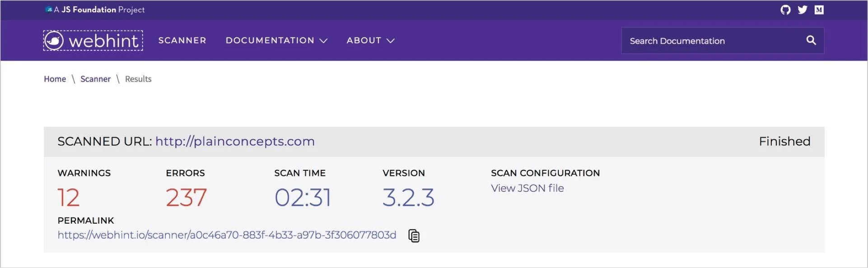Click the errors count 237
This screenshot has height=268, width=868.
click(186, 198)
